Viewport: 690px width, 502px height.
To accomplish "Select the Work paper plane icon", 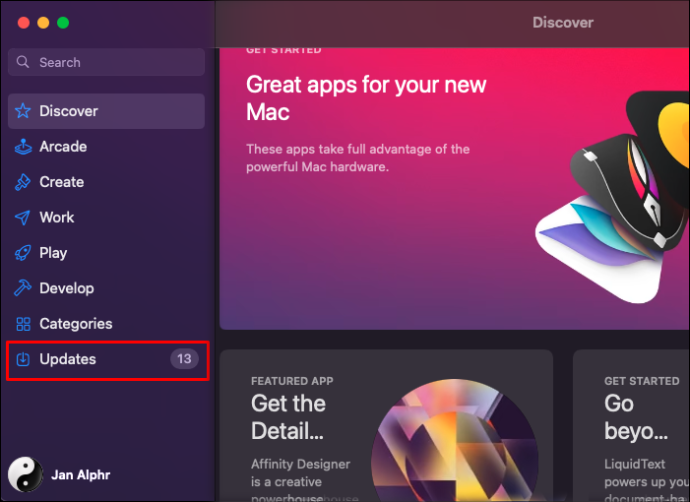I will 23,217.
